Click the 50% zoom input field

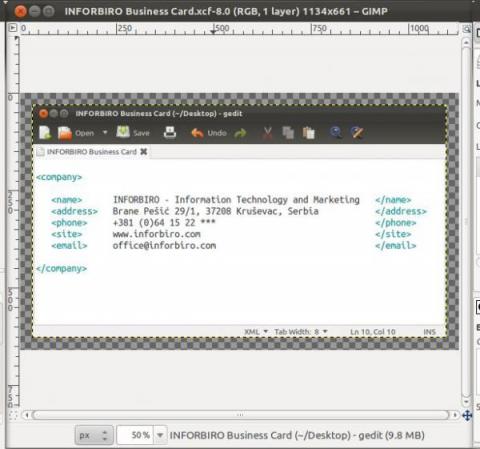click(135, 435)
